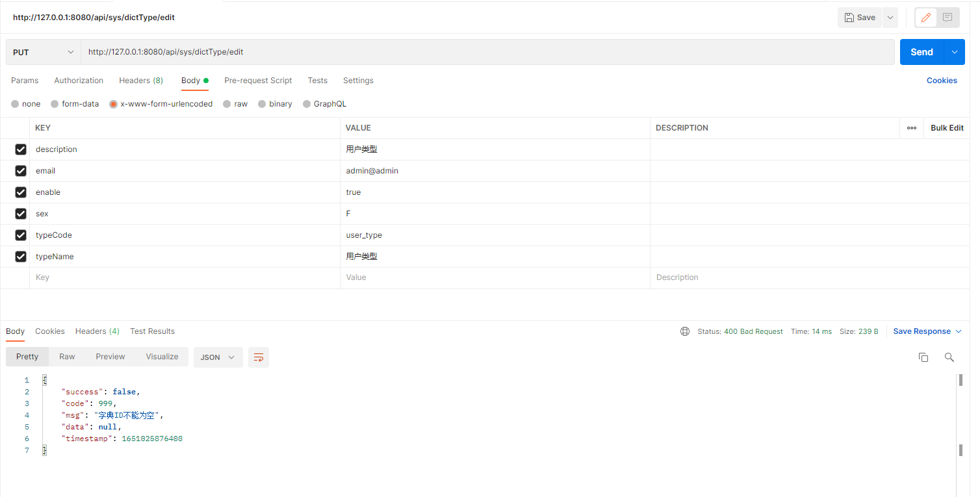The width and height of the screenshot is (980, 497).
Task: Switch to Visualize response view
Action: pos(162,357)
